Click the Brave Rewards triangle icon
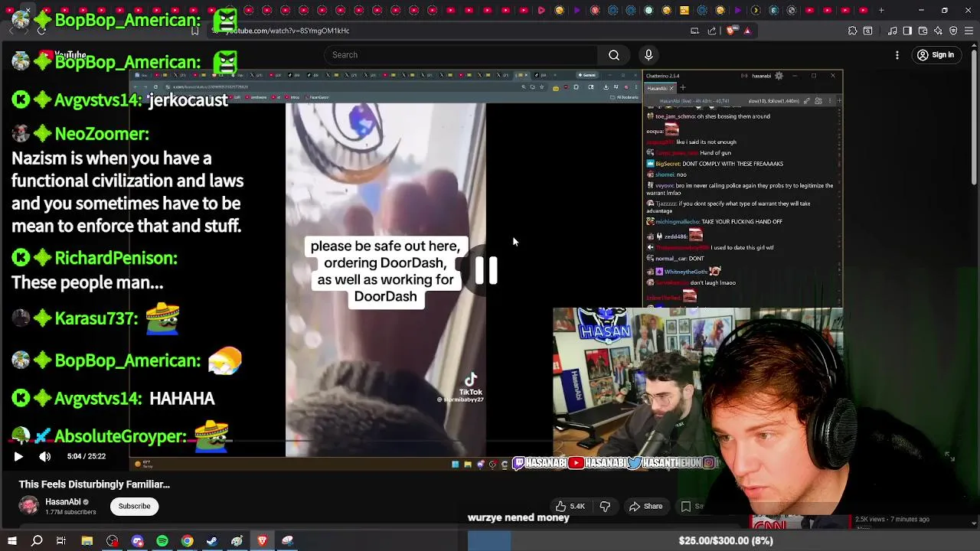Screen dimensions: 980x551 click(x=747, y=31)
